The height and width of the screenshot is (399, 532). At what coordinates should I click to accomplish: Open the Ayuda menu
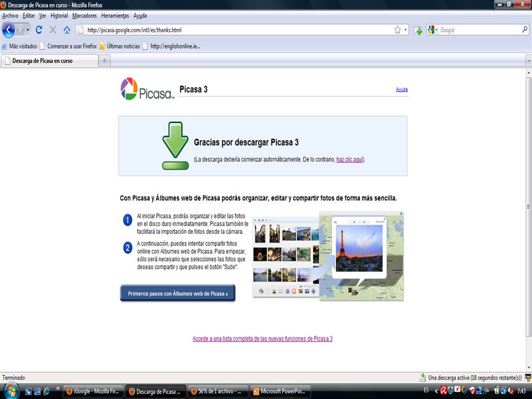click(140, 16)
